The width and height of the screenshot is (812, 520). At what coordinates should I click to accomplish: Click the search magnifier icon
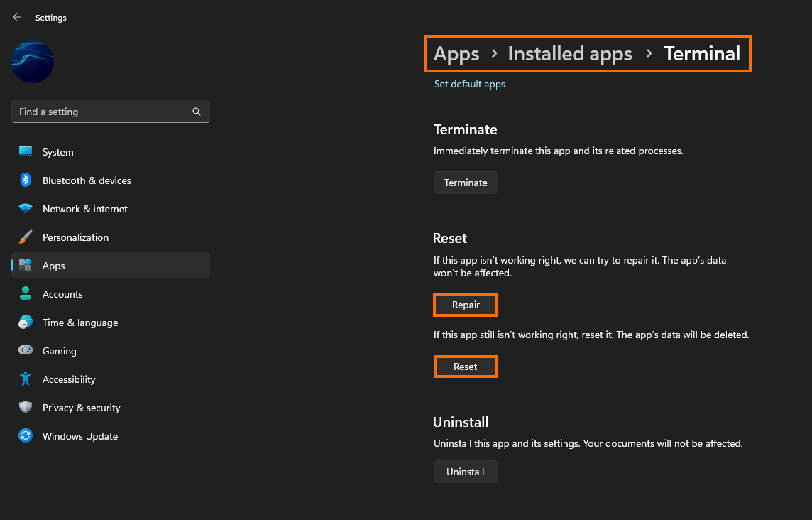(197, 112)
